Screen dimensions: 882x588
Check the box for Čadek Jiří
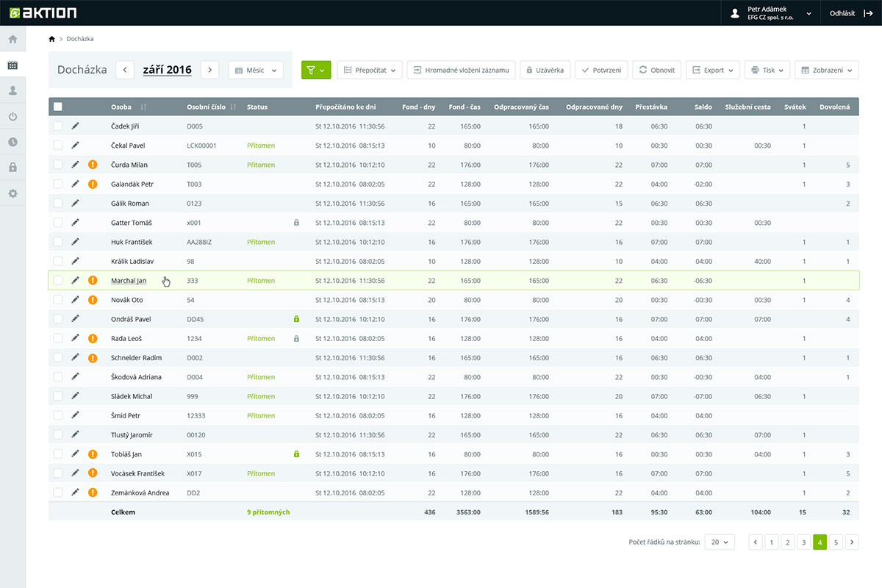(x=58, y=126)
